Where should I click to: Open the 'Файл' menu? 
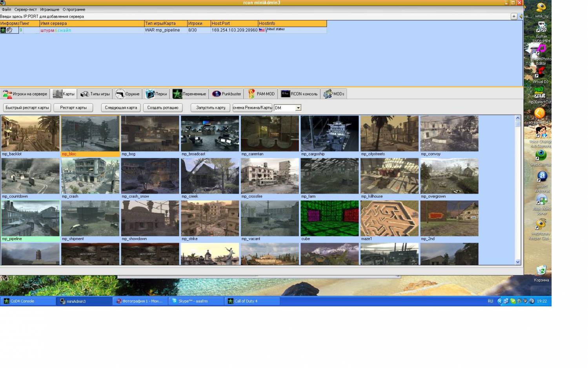(x=6, y=9)
